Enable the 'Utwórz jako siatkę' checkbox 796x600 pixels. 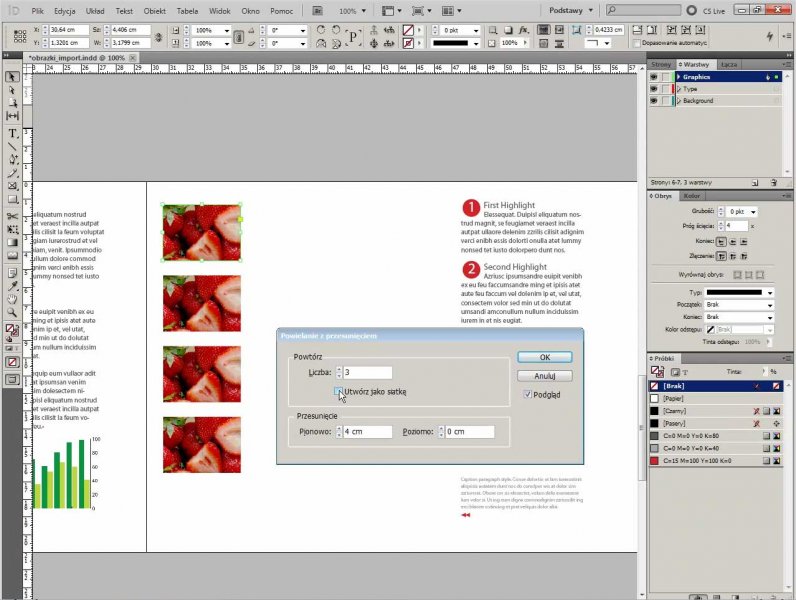[339, 392]
